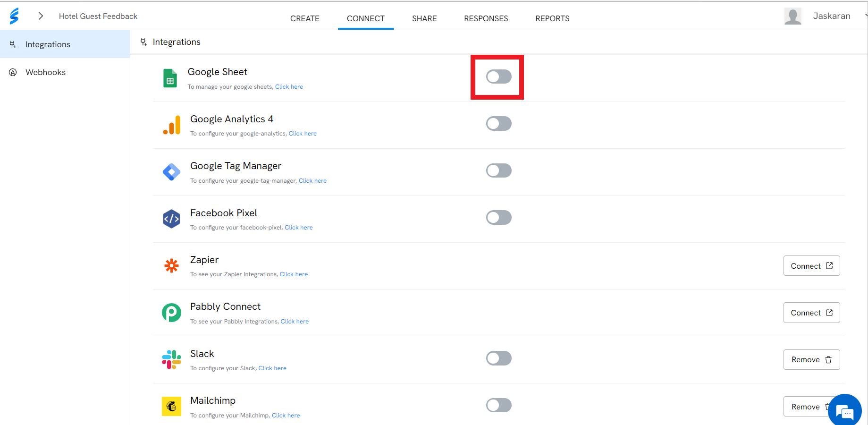Screen dimensions: 868x425
Task: Turn on the Mailchimp toggle
Action: [499, 405]
